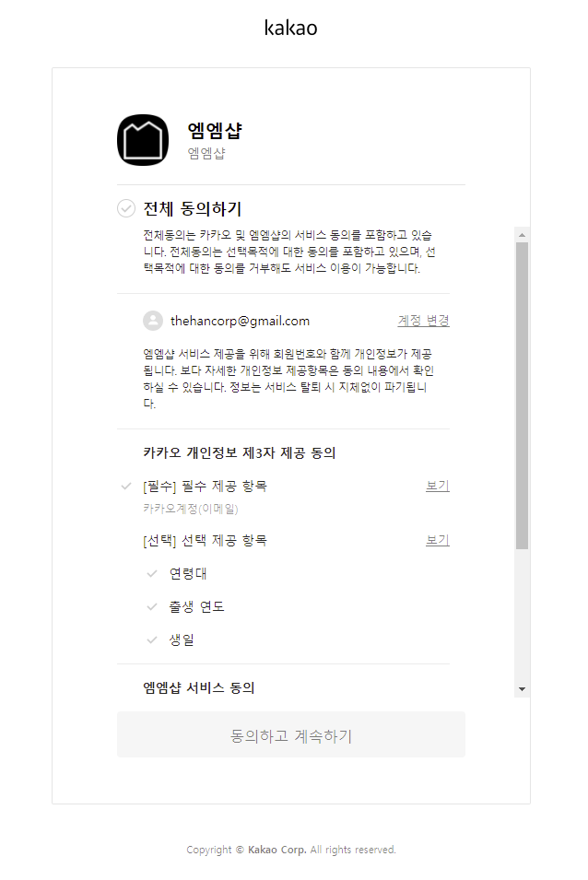Check the [필수] 필수 제공 항목 checkmark
The height and width of the screenshot is (880, 588).
126,486
